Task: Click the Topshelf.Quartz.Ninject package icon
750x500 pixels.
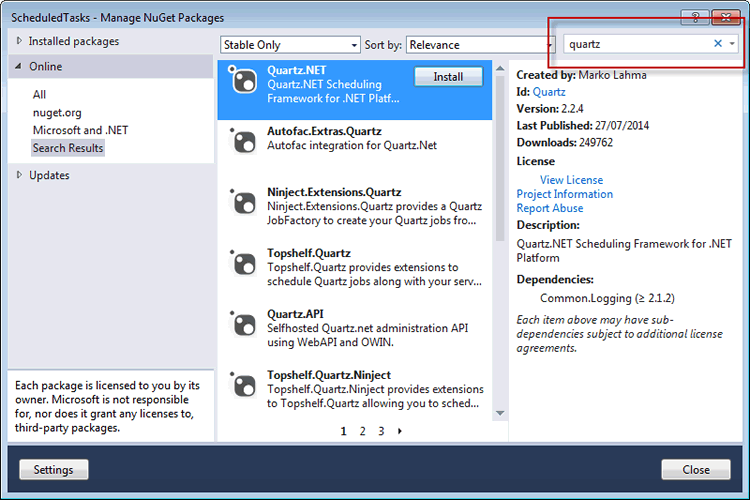Action: point(243,385)
